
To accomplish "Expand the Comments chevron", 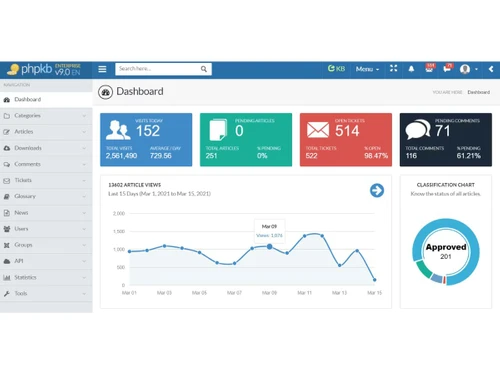I will [84, 164].
